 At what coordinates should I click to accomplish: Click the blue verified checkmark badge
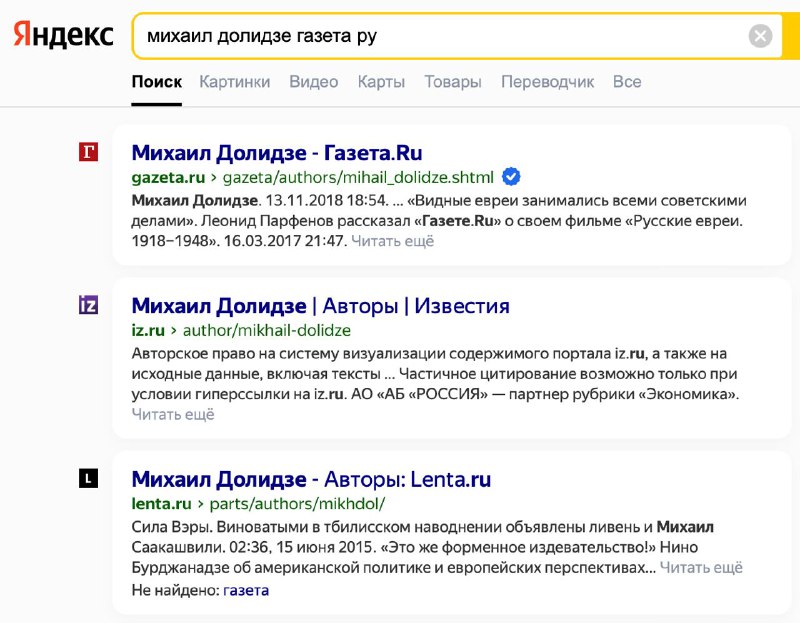pos(511,177)
